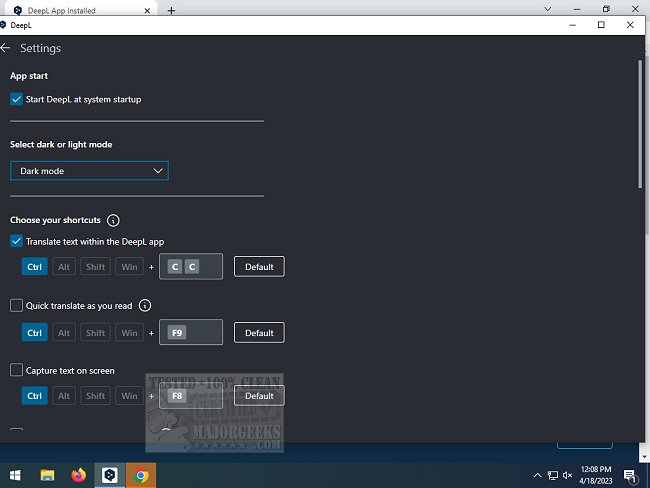
Task: Toggle Ctrl modifier for Translate text shortcut
Action: (34, 267)
